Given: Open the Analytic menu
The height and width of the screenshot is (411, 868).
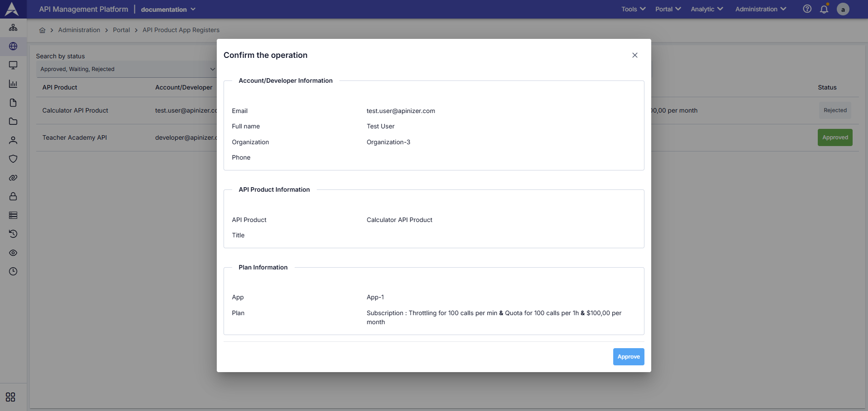Looking at the screenshot, I should click(x=706, y=9).
